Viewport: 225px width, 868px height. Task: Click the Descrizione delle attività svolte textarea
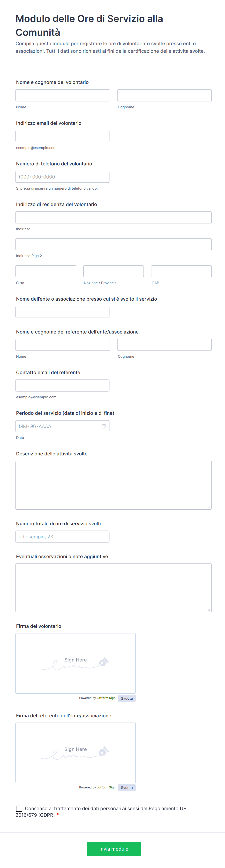(113, 485)
